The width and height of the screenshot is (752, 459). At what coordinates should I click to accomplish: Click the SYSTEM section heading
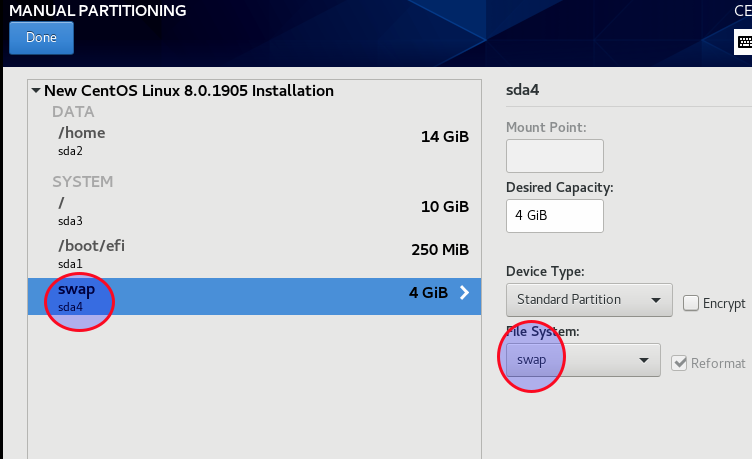coord(82,182)
